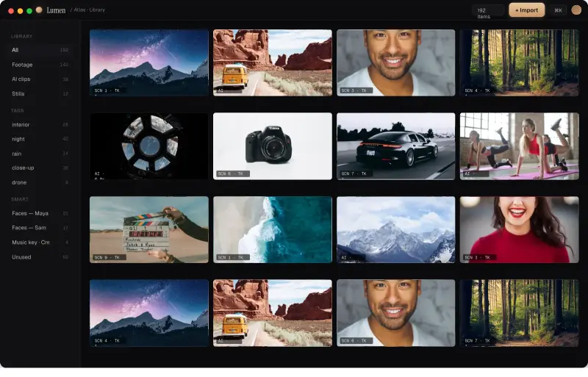Choose the drone tag filter

click(40, 182)
